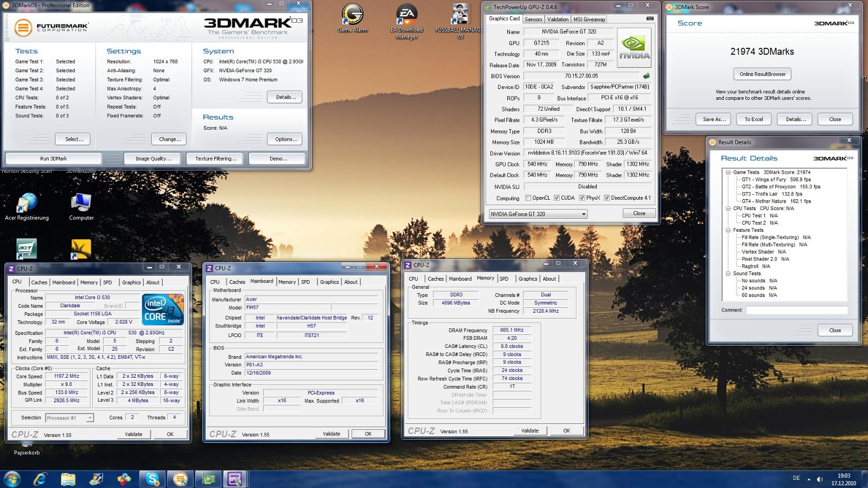
Task: Open Windows Explorer folder on taskbar
Action: 68,479
